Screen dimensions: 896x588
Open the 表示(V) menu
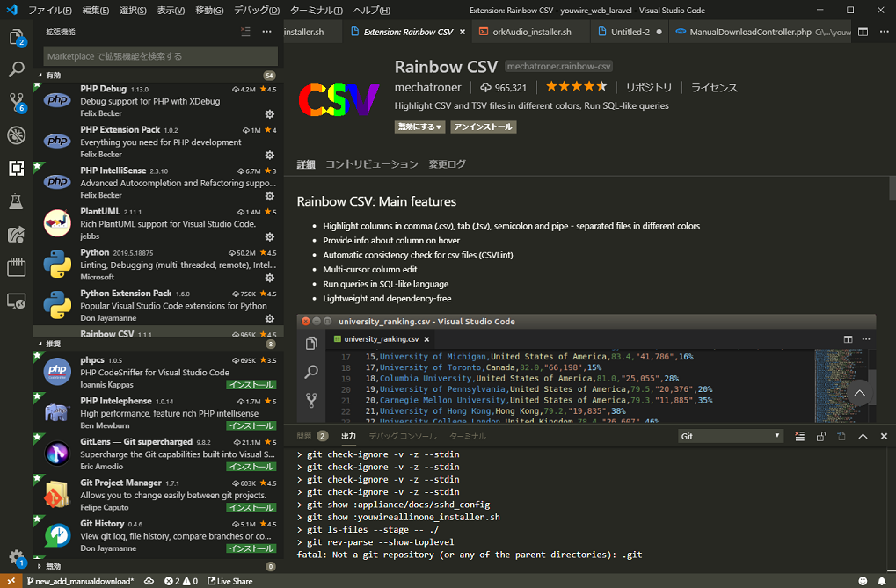click(x=171, y=11)
